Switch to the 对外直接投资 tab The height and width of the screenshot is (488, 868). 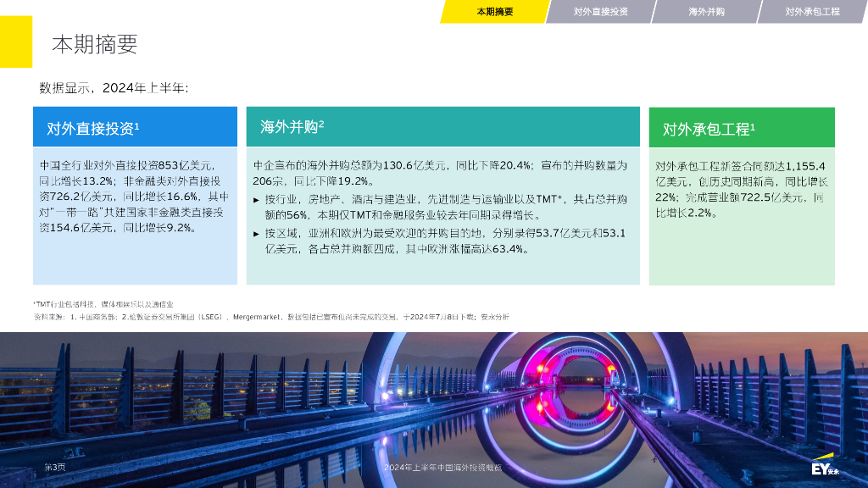coord(600,12)
